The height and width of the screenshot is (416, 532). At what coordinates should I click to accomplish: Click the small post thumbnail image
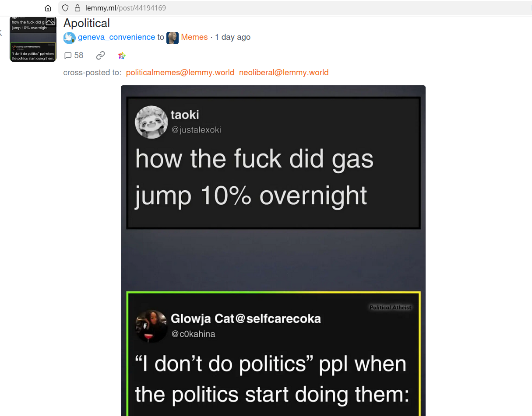[x=33, y=39]
